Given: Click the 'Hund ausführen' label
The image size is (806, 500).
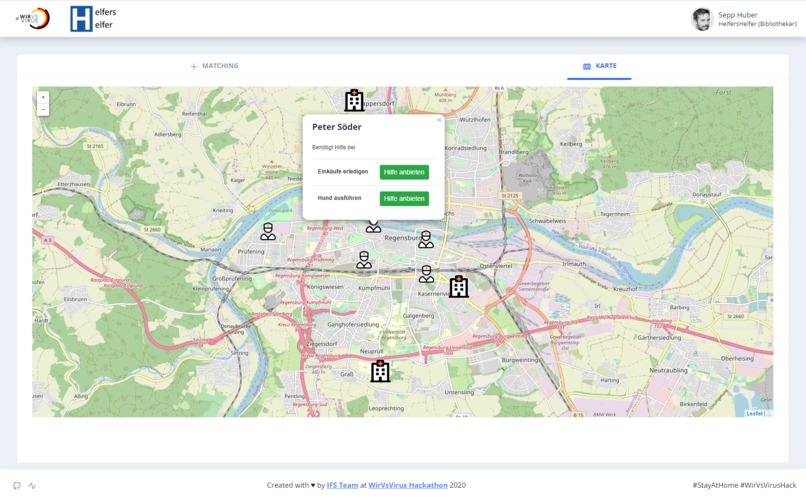Looking at the screenshot, I should 339,198.
